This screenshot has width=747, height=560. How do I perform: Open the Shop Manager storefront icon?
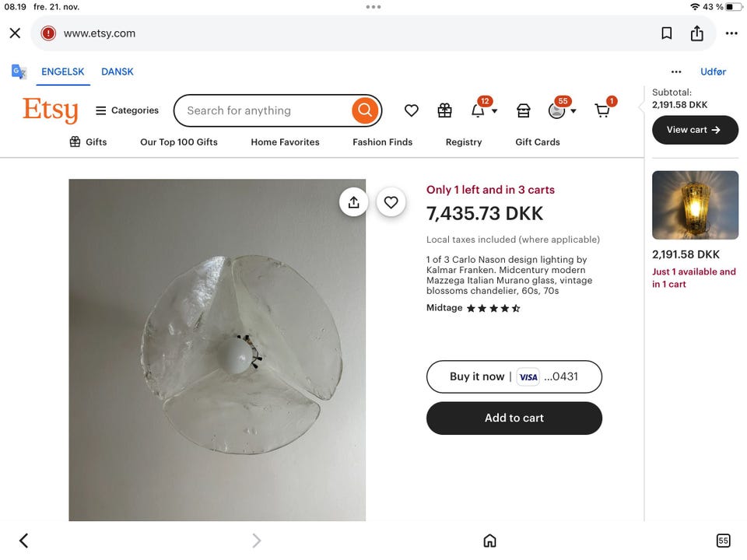[524, 111]
